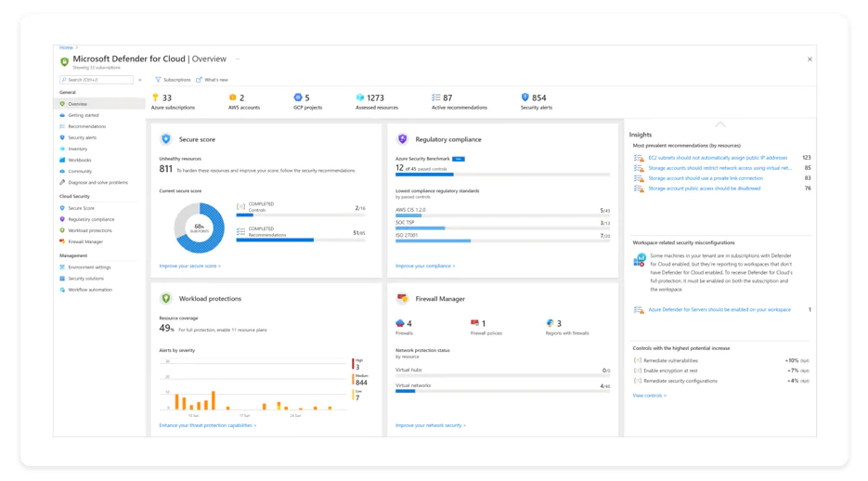Click the GCP projects hexagon icon
The image size is (868, 481).
(298, 97)
